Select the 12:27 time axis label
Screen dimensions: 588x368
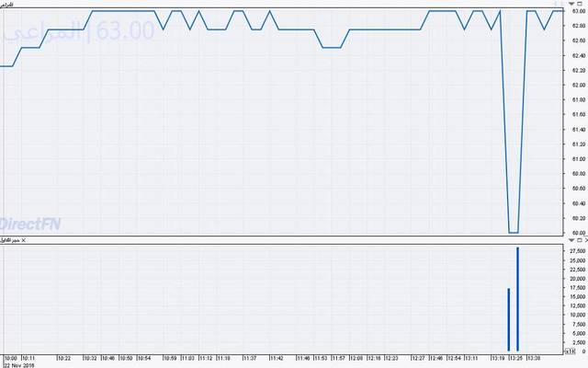click(x=418, y=359)
